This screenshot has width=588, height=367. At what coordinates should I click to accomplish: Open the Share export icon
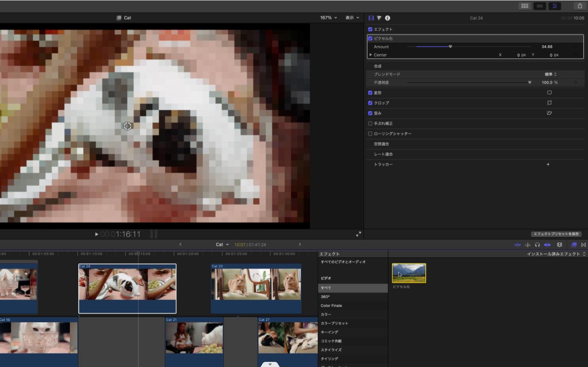coord(579,6)
